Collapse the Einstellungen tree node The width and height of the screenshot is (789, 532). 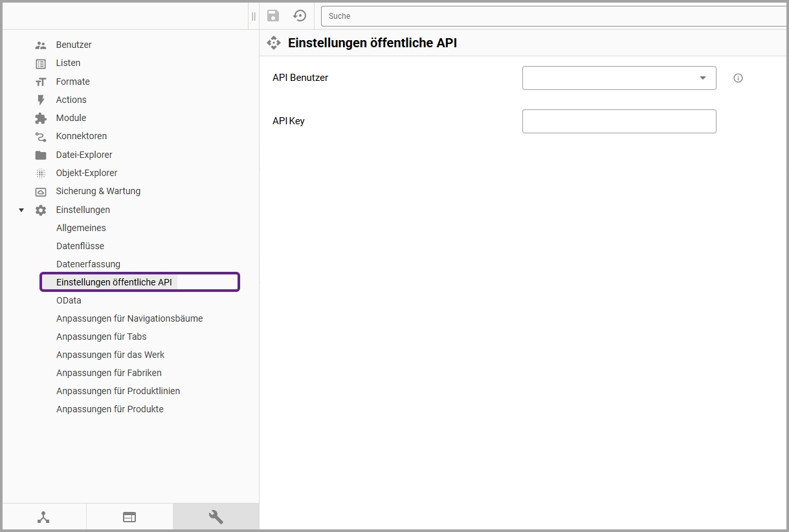tap(21, 210)
